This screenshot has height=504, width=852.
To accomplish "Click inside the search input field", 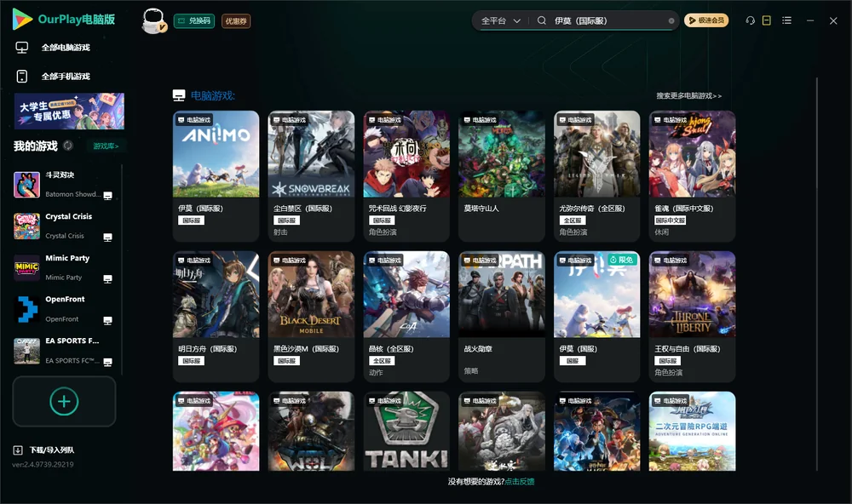I will click(608, 20).
